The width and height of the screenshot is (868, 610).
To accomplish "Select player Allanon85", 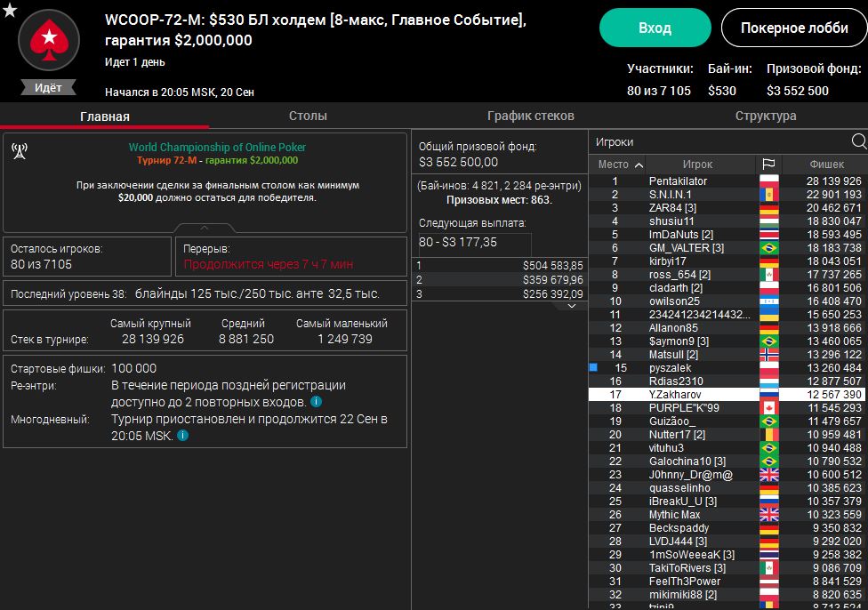I will [727, 328].
